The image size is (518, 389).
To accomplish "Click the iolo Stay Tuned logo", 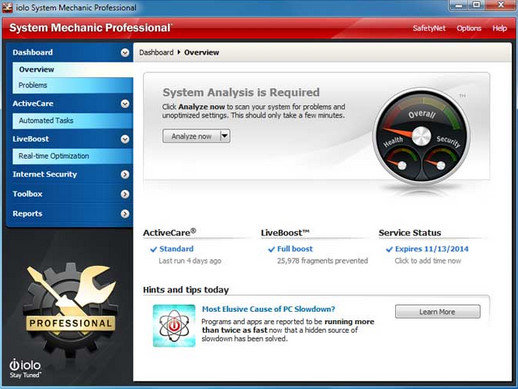I will (x=25, y=368).
